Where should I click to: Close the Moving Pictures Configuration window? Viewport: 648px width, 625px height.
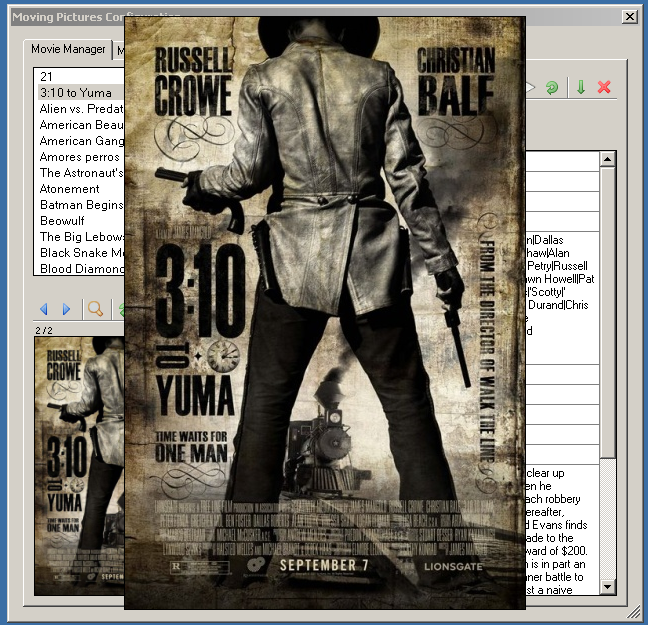tap(629, 17)
